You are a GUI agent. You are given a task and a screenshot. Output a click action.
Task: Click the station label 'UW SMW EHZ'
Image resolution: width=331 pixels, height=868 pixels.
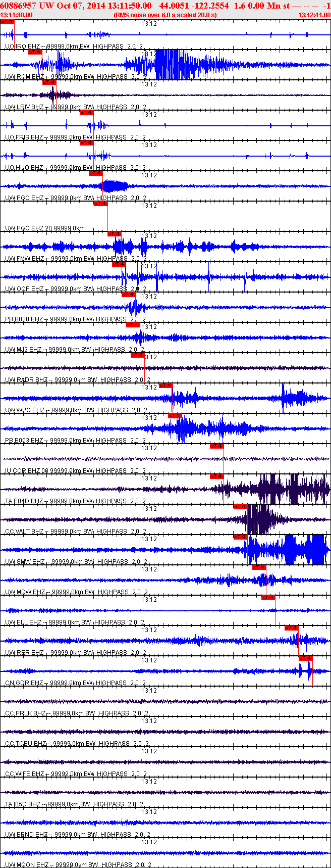25,562
